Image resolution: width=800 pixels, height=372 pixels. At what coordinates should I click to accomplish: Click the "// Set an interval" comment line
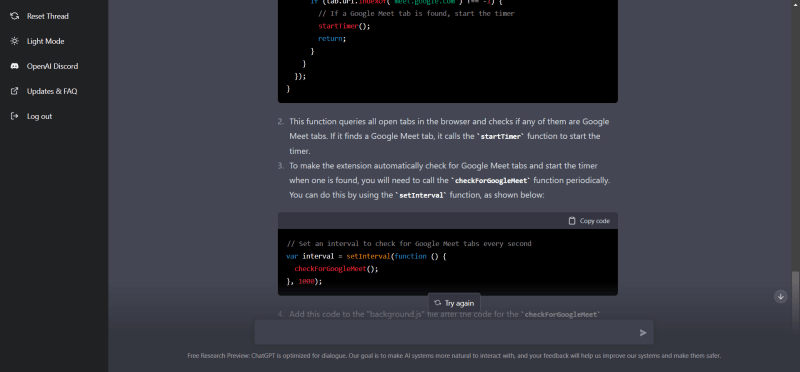click(x=409, y=243)
